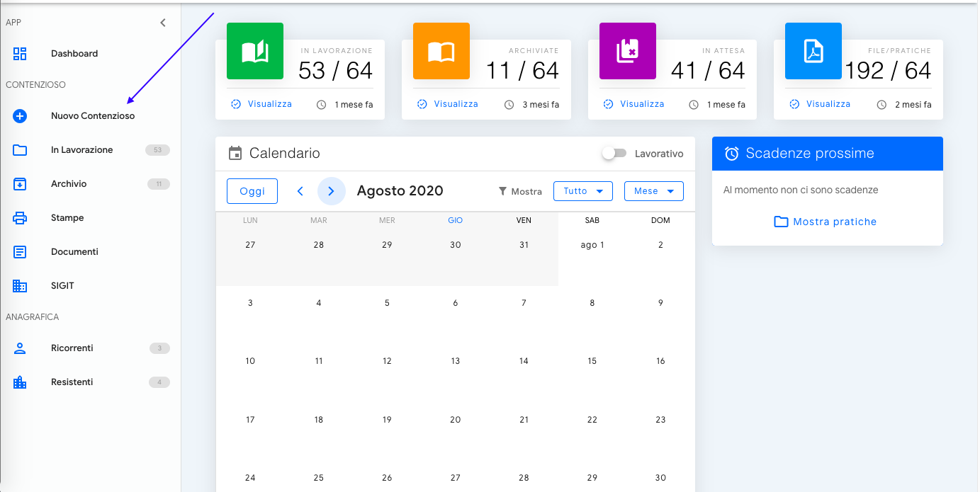Click the purple In Attesa card icon
Image resolution: width=980 pixels, height=492 pixels.
(x=628, y=51)
